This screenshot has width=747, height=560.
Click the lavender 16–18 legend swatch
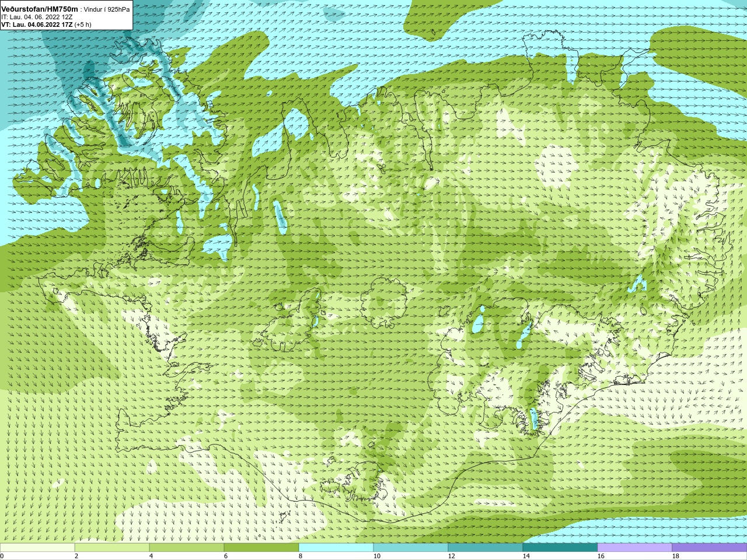pyautogui.click(x=635, y=548)
